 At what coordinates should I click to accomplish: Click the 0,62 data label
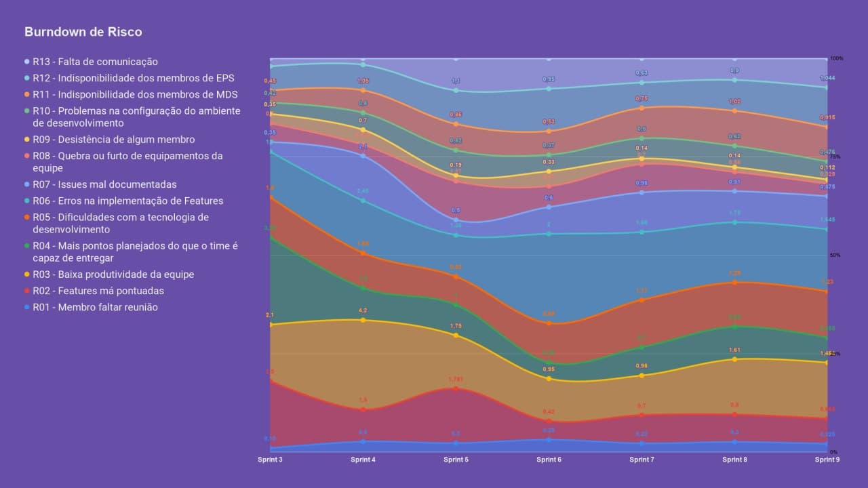click(x=734, y=136)
